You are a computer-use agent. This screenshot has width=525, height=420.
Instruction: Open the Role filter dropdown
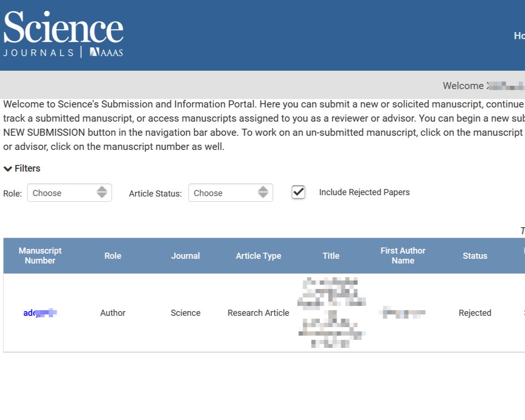[69, 193]
